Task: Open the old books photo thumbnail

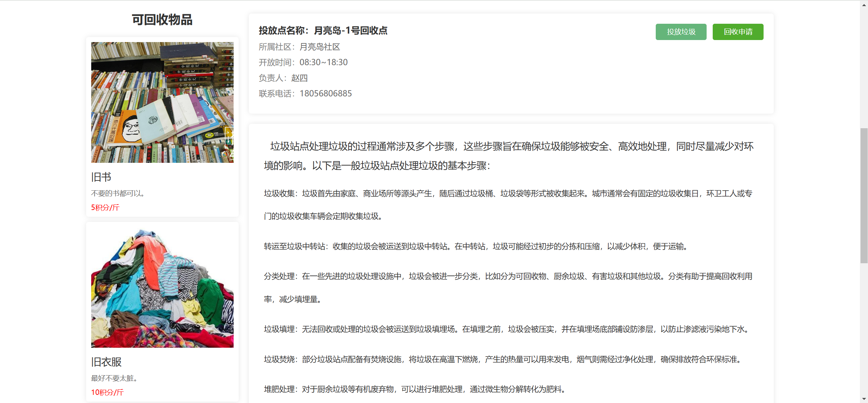Action: pyautogui.click(x=162, y=102)
